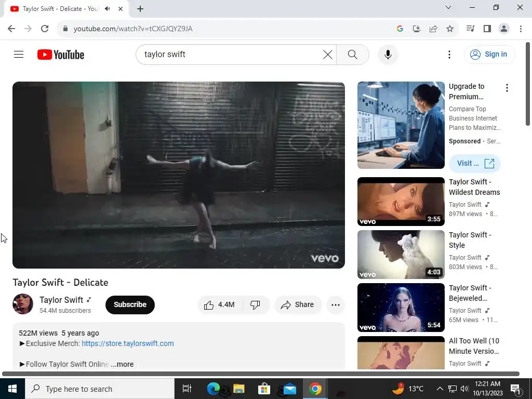532x399 pixels.
Task: Expand description with ...more
Action: pyautogui.click(x=122, y=364)
